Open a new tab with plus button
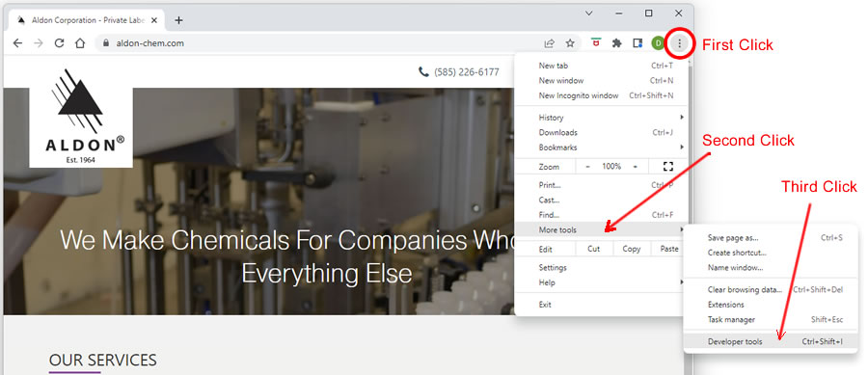868x375 pixels. [x=178, y=20]
